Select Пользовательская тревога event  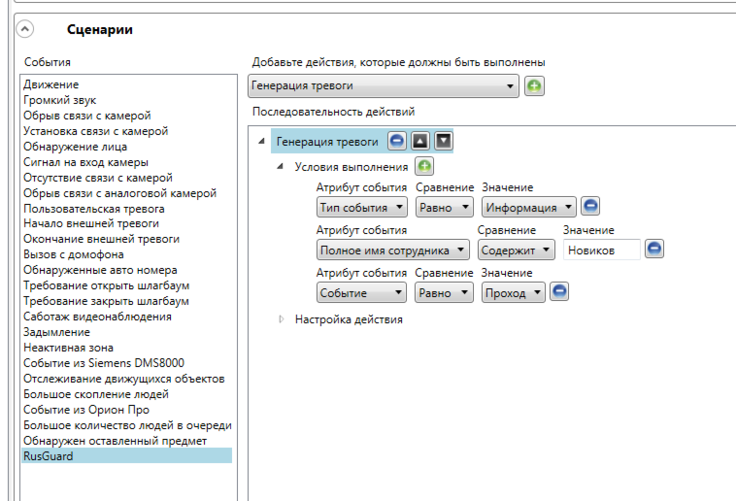[x=94, y=208]
